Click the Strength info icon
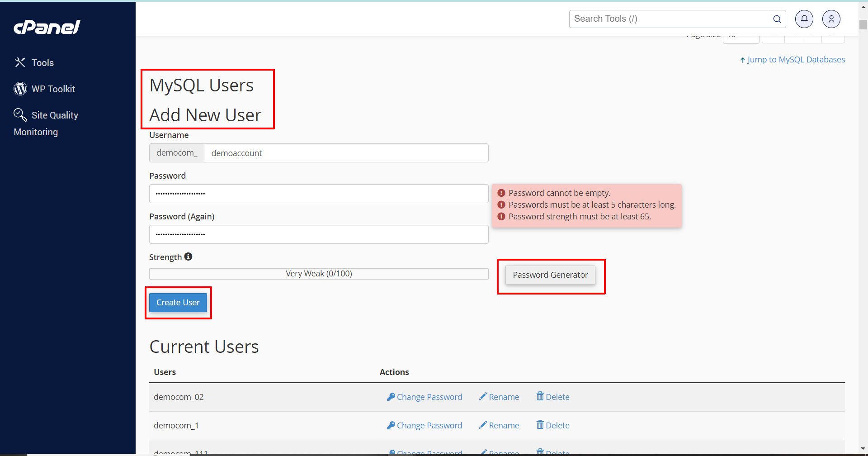This screenshot has width=868, height=456. (188, 256)
